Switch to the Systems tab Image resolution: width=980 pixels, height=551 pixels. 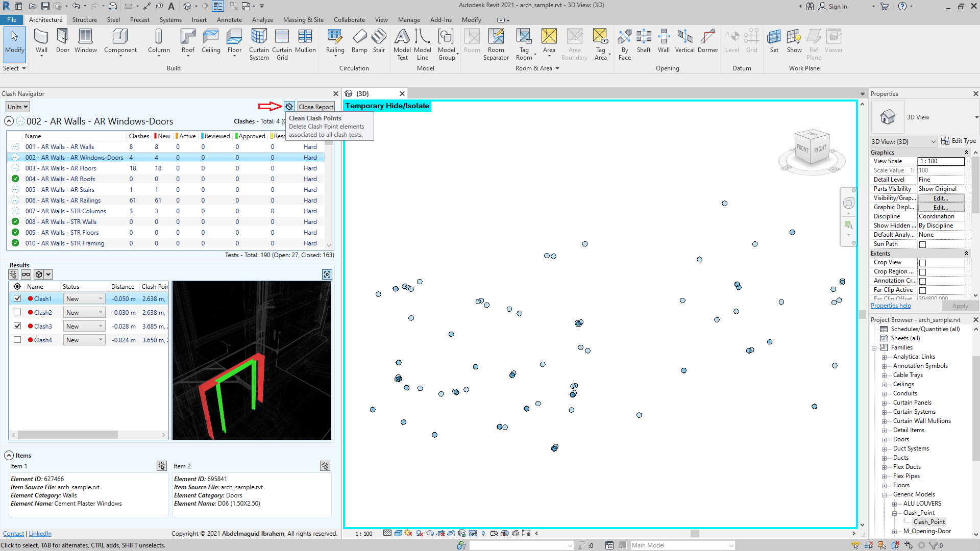(x=170, y=20)
